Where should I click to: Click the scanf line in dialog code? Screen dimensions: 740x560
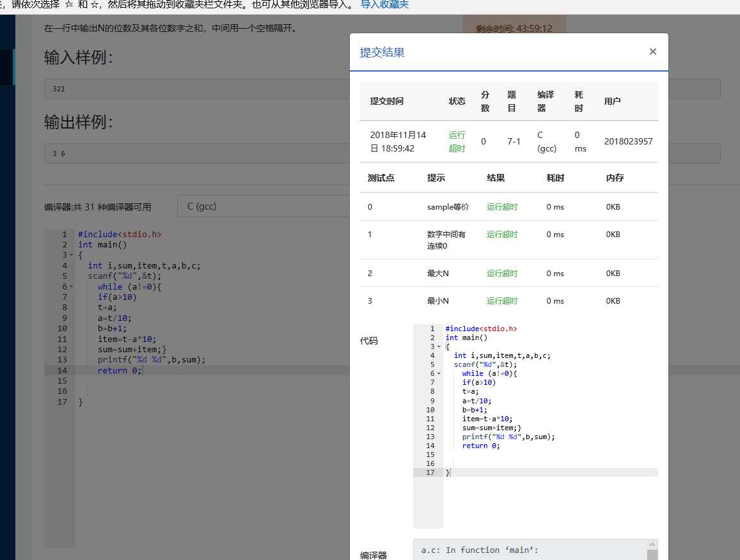tap(485, 364)
